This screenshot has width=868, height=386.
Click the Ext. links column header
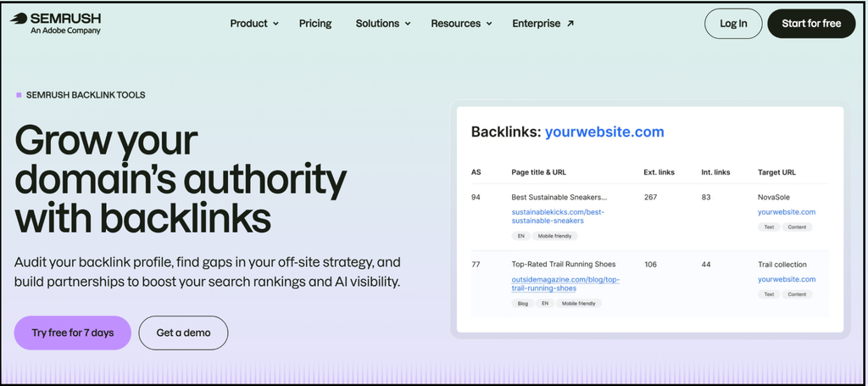[659, 172]
